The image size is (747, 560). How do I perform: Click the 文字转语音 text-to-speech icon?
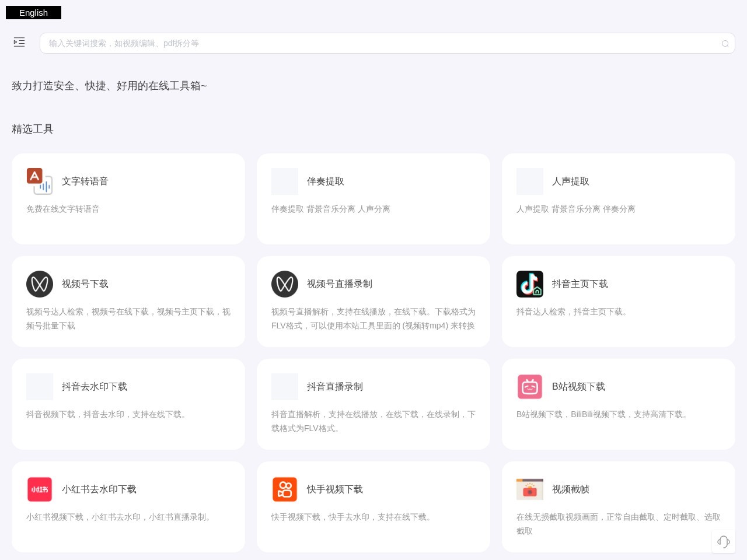40,181
